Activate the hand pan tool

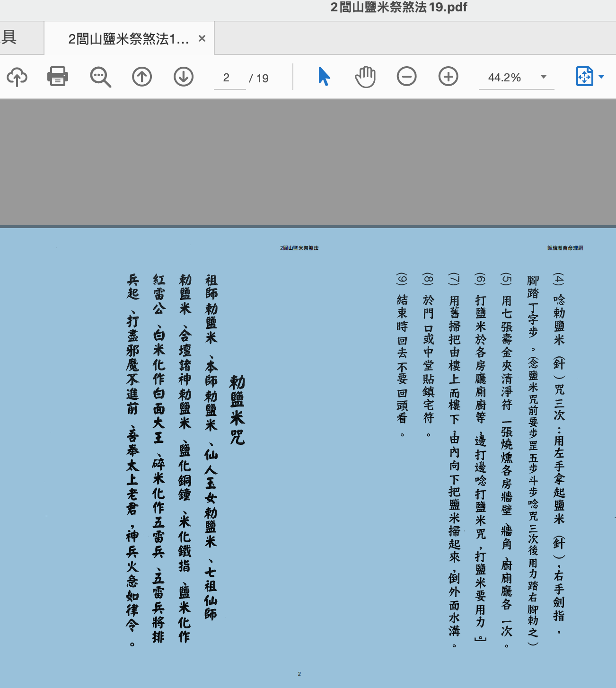click(365, 77)
